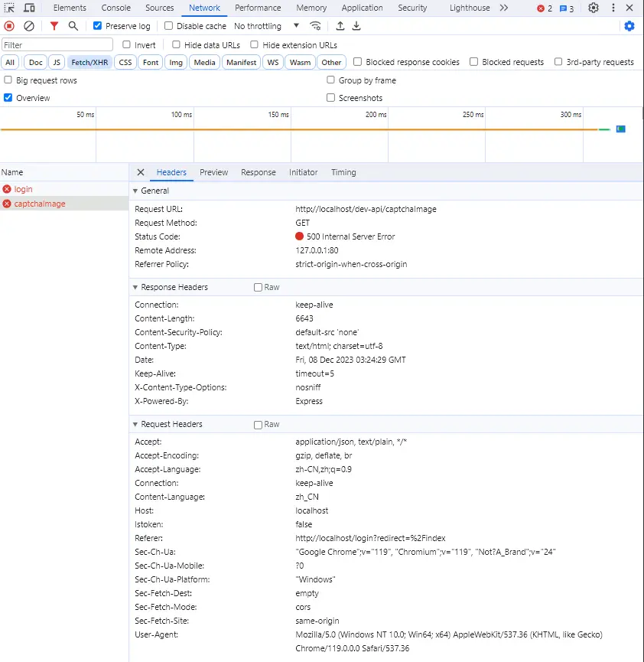Open the network filter funnel
Image resolution: width=644 pixels, height=662 pixels.
(54, 25)
